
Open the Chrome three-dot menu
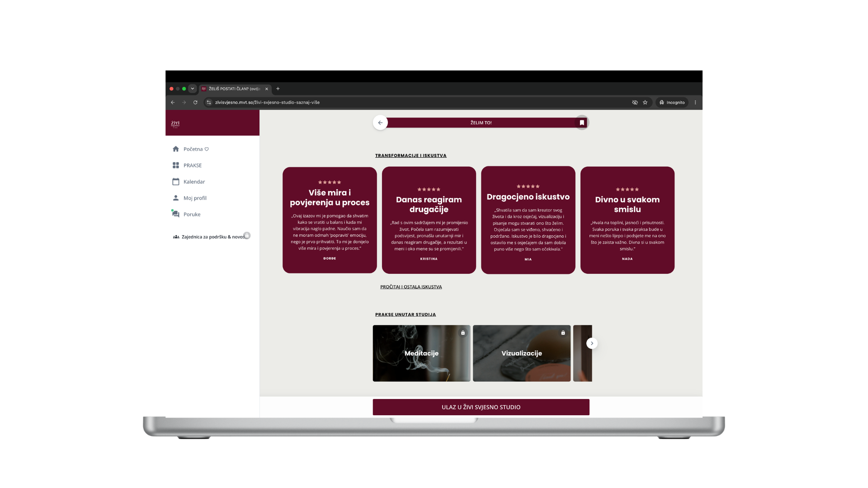click(695, 103)
